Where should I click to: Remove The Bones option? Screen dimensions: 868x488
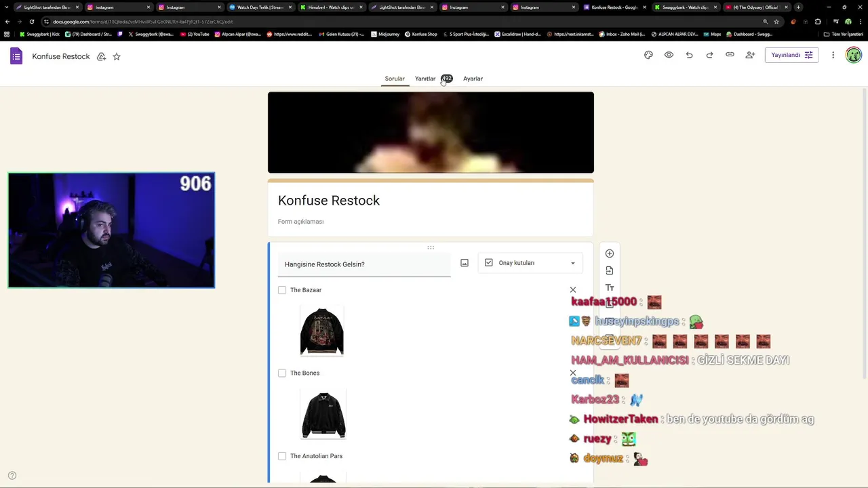573,373
